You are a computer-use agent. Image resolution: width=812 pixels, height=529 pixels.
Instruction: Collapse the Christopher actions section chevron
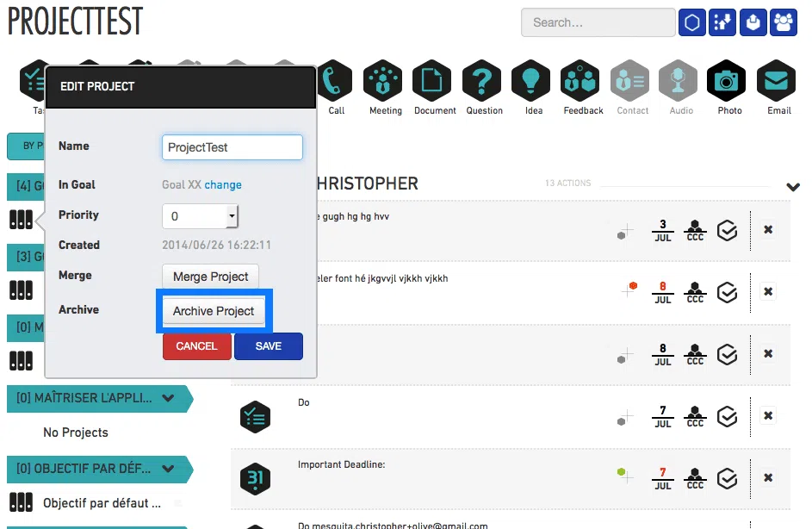pos(793,187)
